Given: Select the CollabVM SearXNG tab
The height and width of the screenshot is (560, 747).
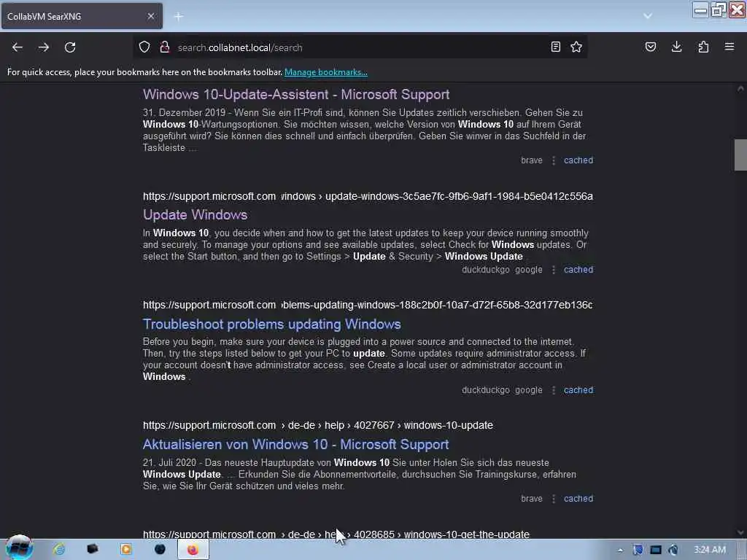Looking at the screenshot, I should pyautogui.click(x=82, y=16).
